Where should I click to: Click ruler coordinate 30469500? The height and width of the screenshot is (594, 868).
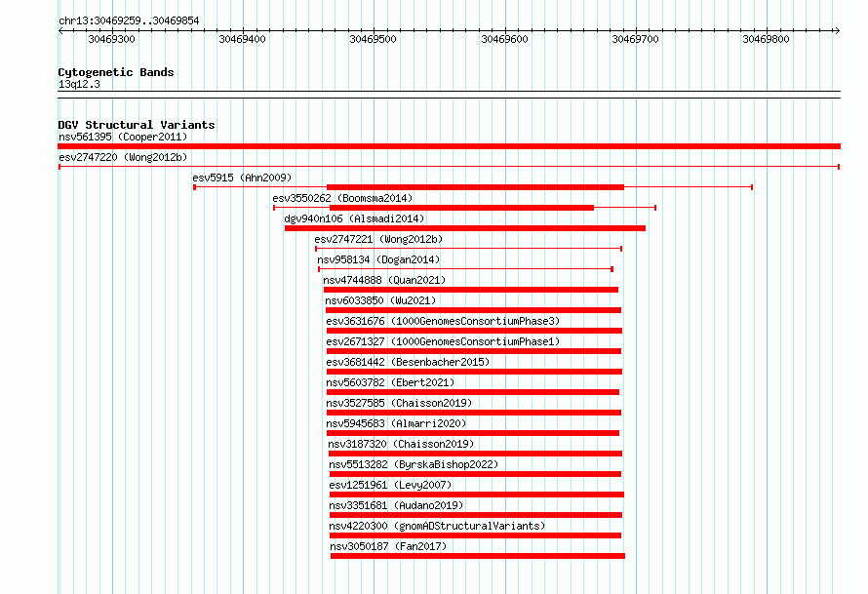[374, 39]
